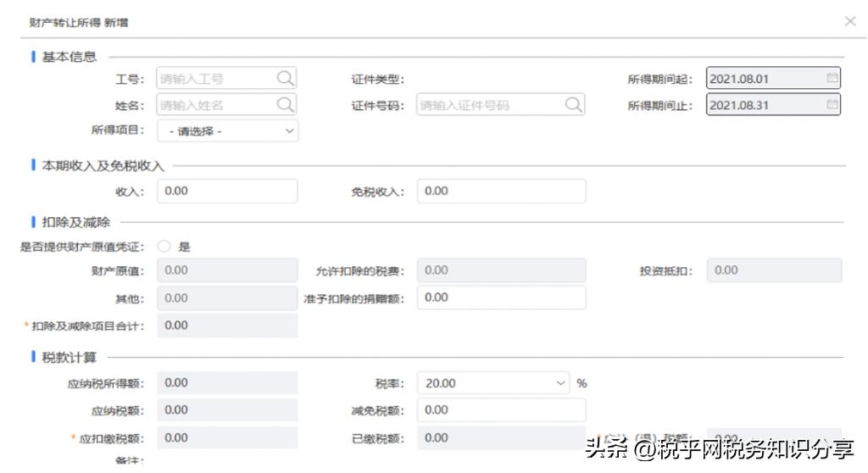Click the 应纳税额 field
The image size is (868, 473).
227,410
